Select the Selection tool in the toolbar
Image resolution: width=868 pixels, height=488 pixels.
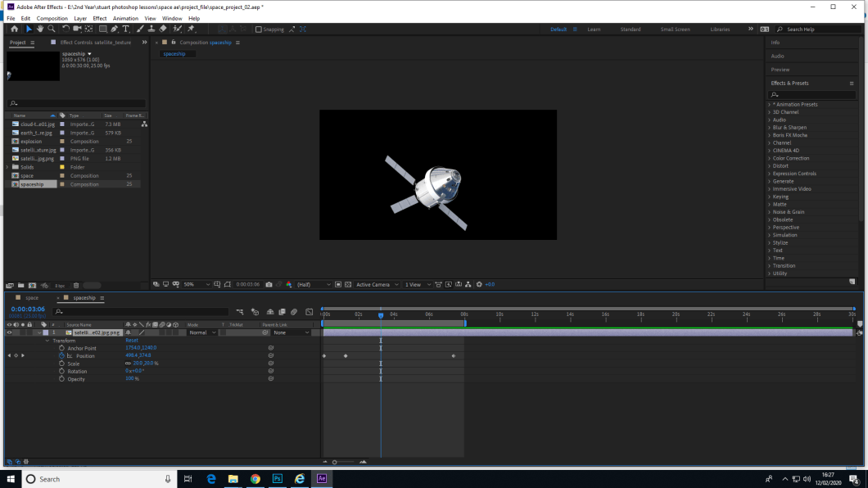tap(29, 29)
